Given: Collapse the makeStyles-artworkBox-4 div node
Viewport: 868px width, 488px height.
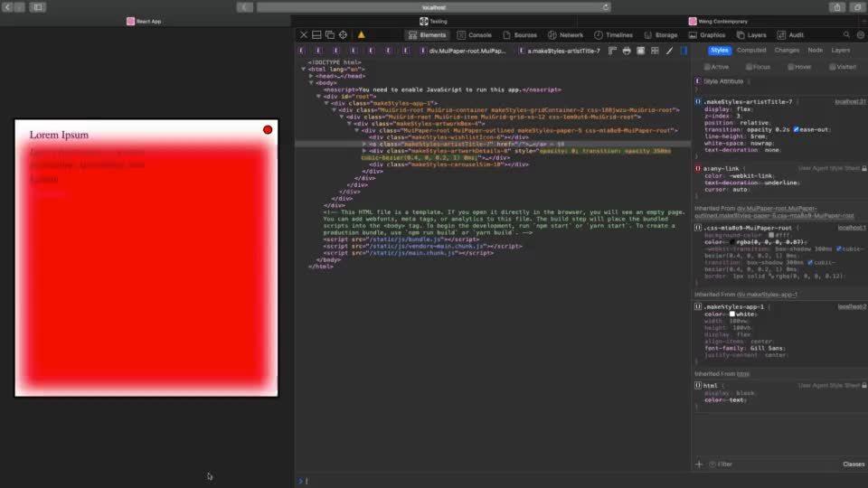Looking at the screenshot, I should [x=349, y=124].
